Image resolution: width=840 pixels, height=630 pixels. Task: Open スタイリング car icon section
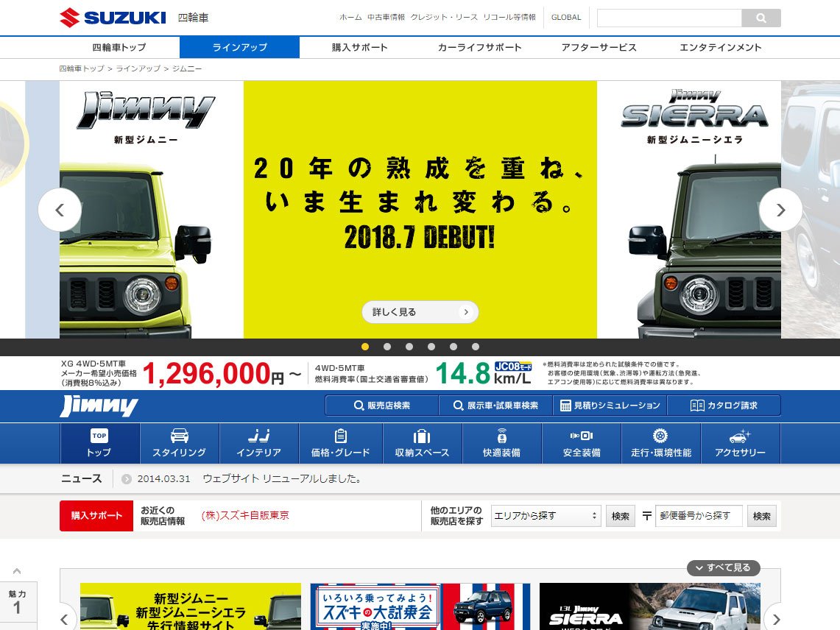point(180,443)
